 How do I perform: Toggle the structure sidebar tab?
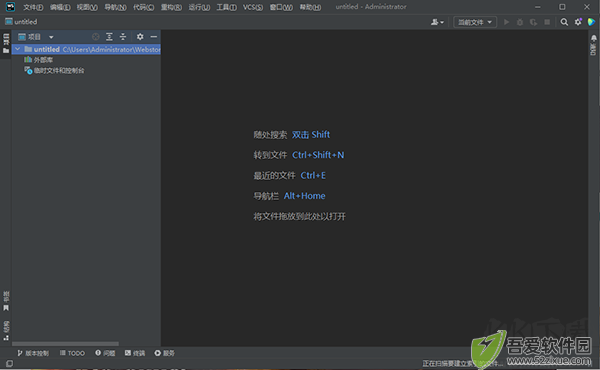click(6, 331)
